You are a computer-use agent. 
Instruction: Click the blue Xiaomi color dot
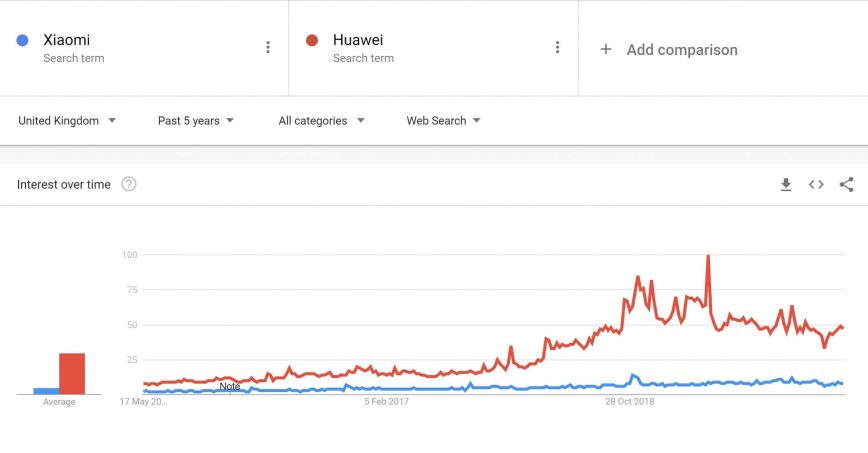22,41
